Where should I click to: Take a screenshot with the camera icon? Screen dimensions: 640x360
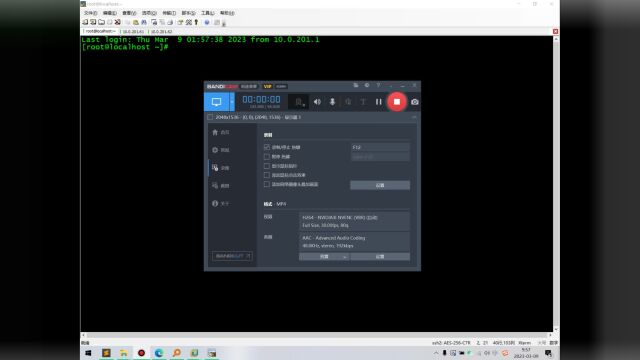(x=415, y=102)
